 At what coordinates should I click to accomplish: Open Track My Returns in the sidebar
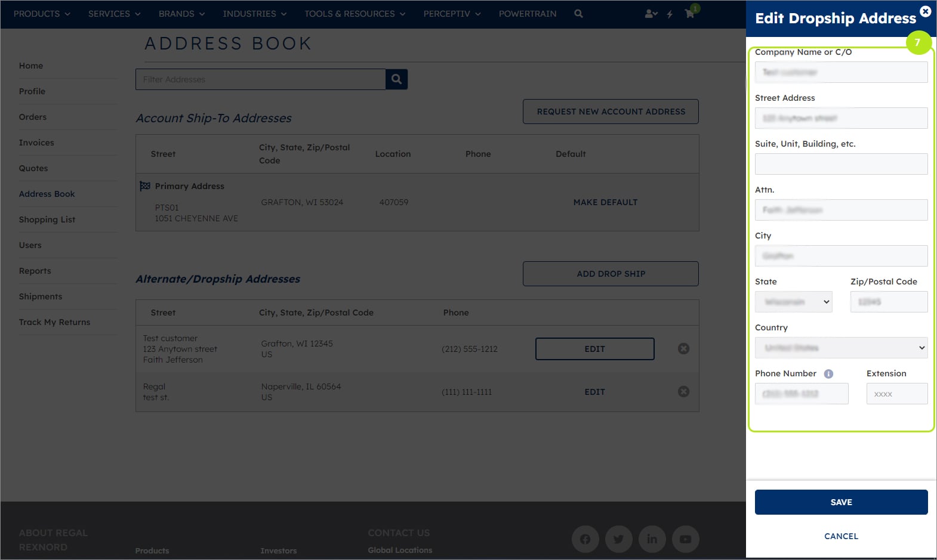point(55,322)
